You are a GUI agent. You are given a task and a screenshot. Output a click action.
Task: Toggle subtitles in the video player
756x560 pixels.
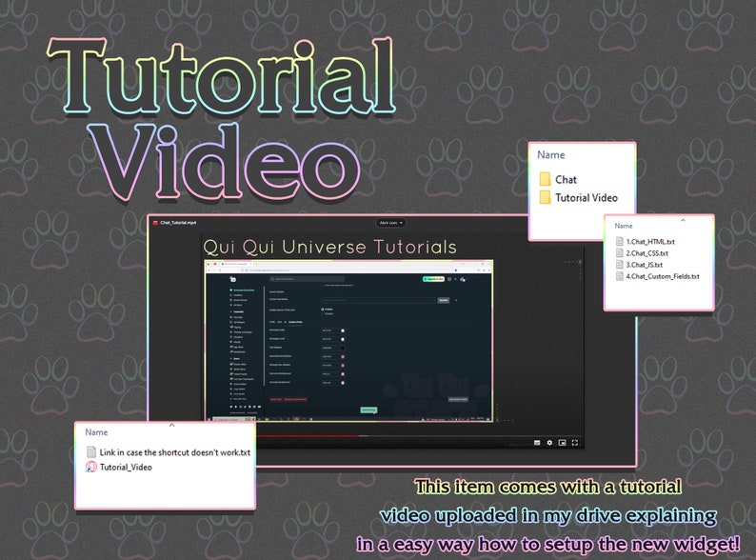tap(537, 443)
